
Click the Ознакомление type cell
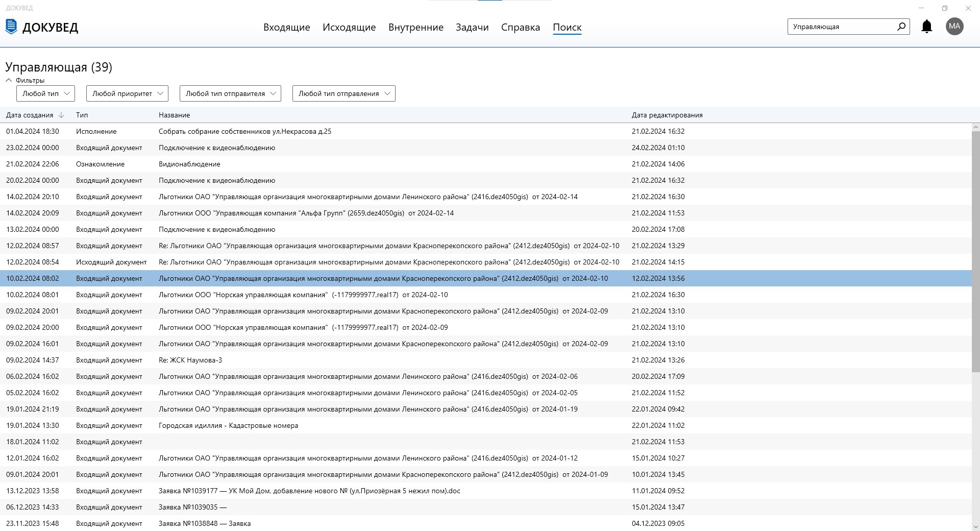(x=100, y=164)
